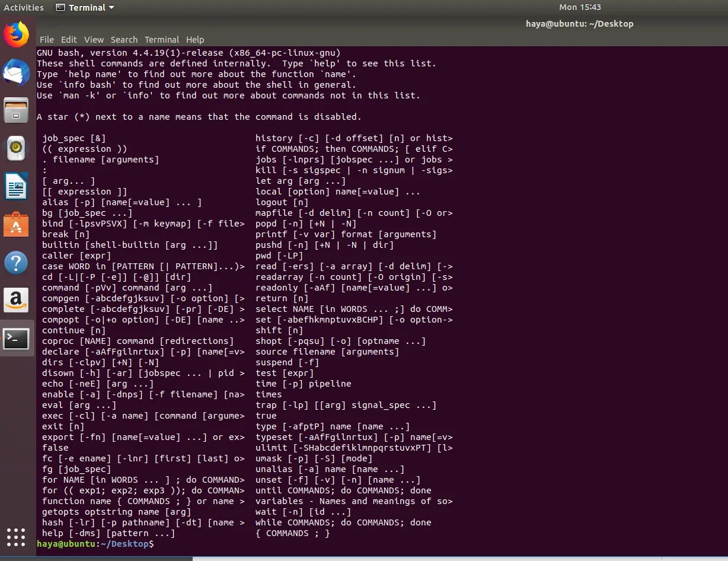Select the Terminal icon in the dock

[17, 339]
